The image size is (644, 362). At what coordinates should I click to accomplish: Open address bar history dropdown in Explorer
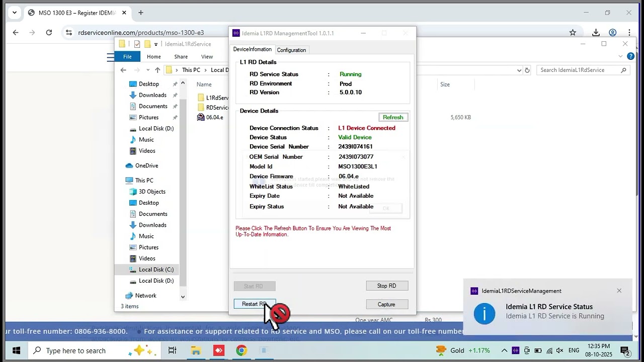pos(519,70)
